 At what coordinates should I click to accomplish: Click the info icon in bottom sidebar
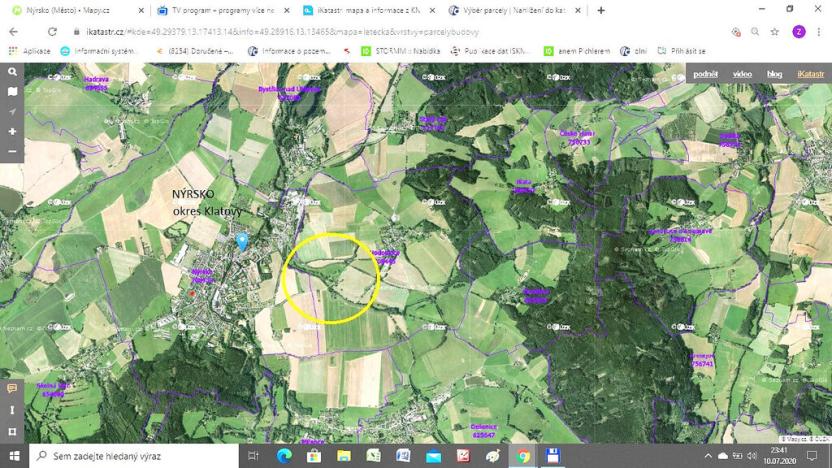point(12,410)
